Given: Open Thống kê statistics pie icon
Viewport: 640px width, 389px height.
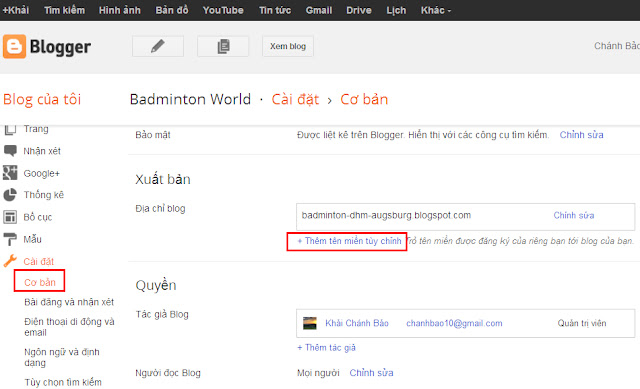Looking at the screenshot, I should coord(10,195).
